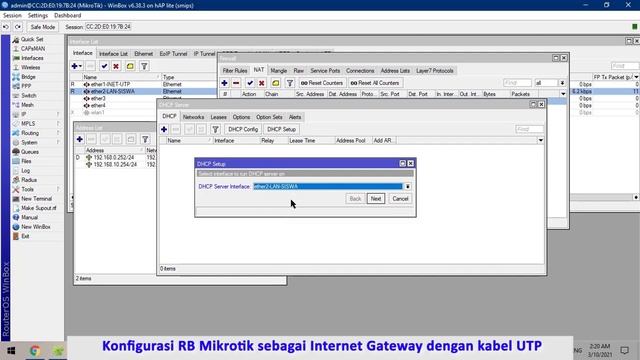This screenshot has height=360, width=640.
Task: Switch to Alerts tab
Action: pos(295,117)
